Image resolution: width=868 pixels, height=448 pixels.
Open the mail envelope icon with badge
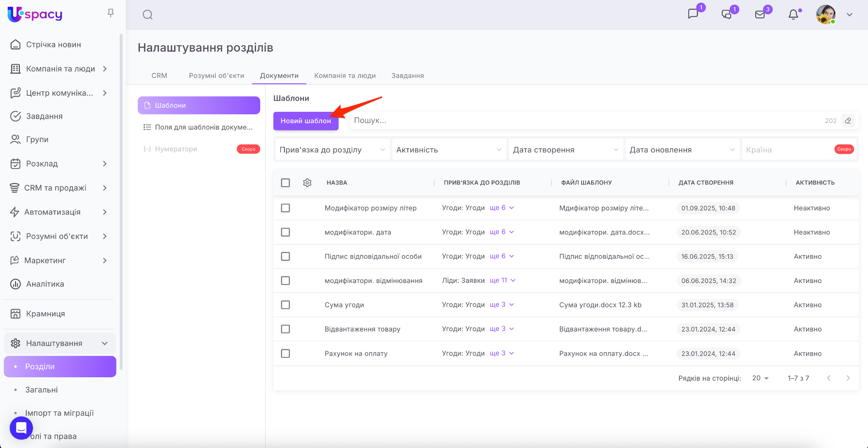click(760, 15)
